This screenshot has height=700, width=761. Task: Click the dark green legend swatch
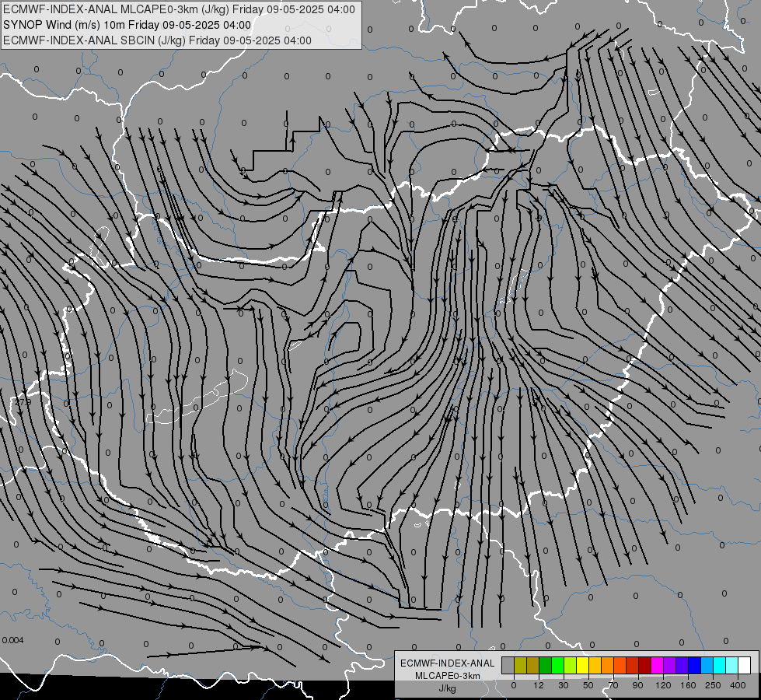(x=546, y=666)
